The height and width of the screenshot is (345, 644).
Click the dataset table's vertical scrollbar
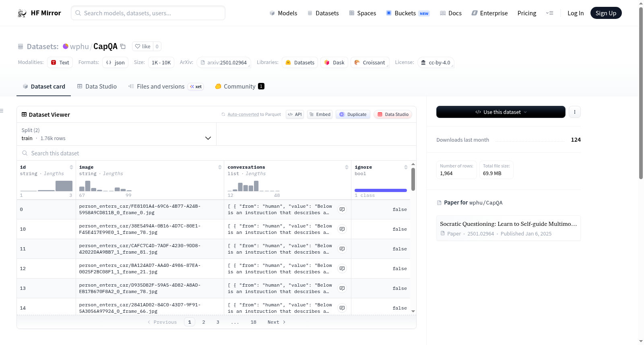tap(413, 179)
